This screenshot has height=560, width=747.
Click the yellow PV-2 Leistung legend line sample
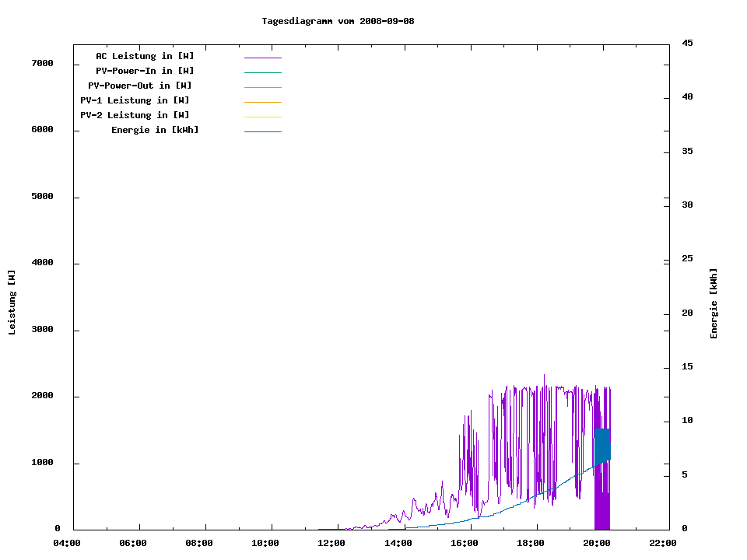[262, 117]
